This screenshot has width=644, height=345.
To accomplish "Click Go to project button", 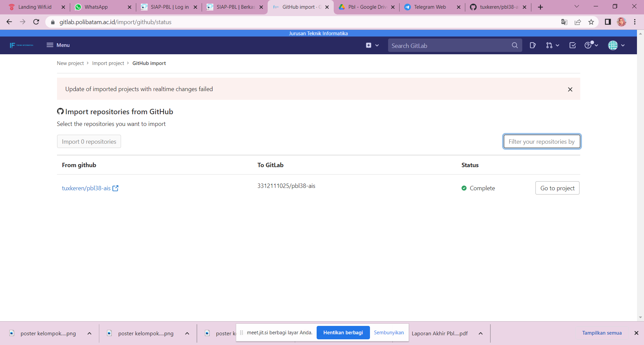I will tap(557, 188).
